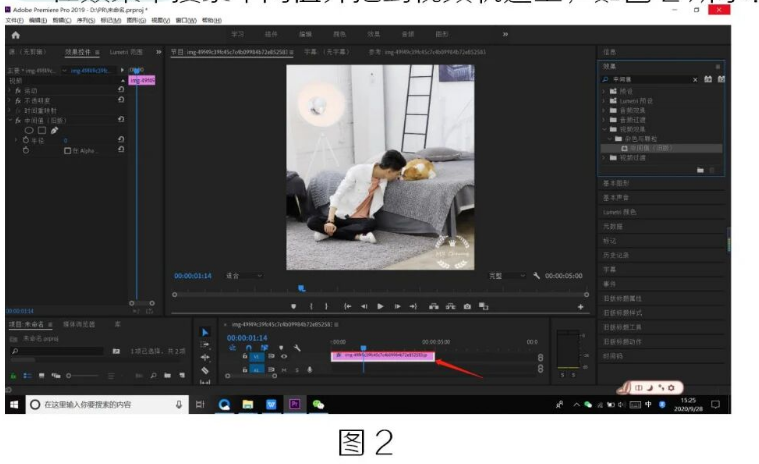Switch to the 效果控件 tab
The height and width of the screenshot is (464, 759).
[x=78, y=52]
